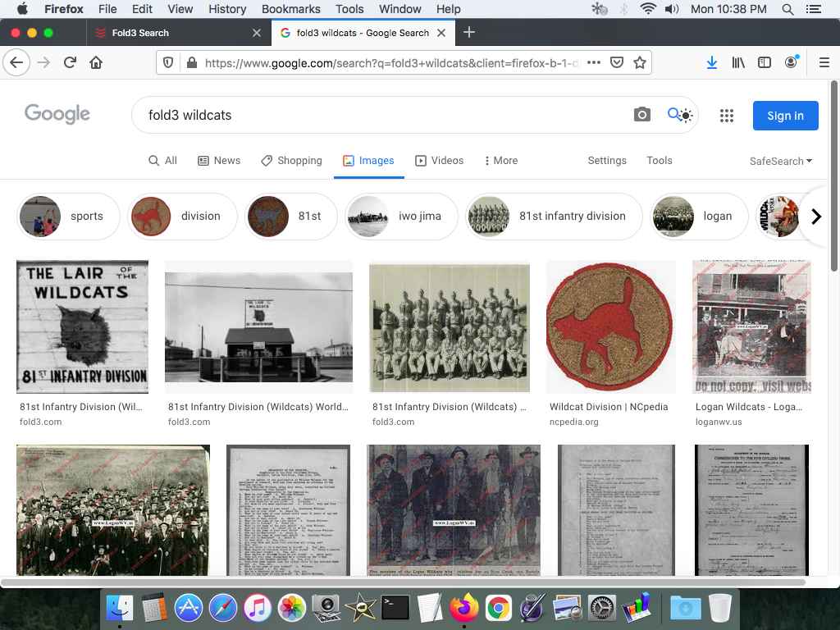Expand the SafeSearch dropdown
840x630 pixels.
pyautogui.click(x=780, y=161)
